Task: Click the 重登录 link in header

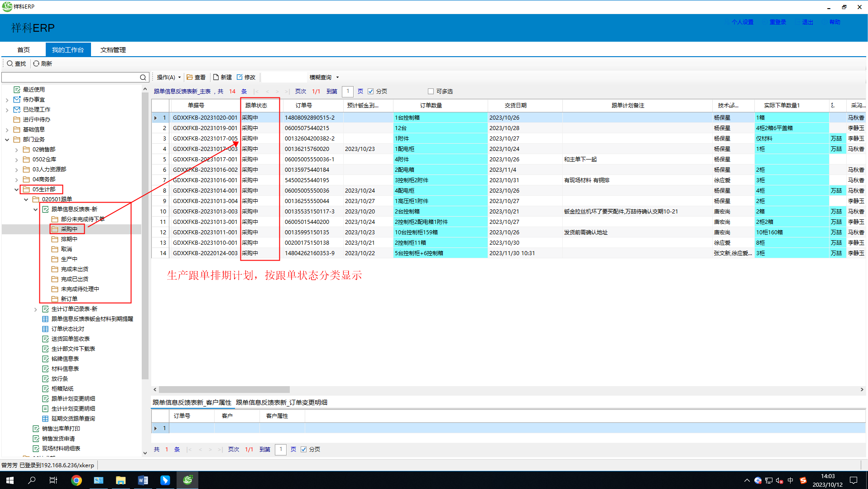Action: [x=777, y=22]
